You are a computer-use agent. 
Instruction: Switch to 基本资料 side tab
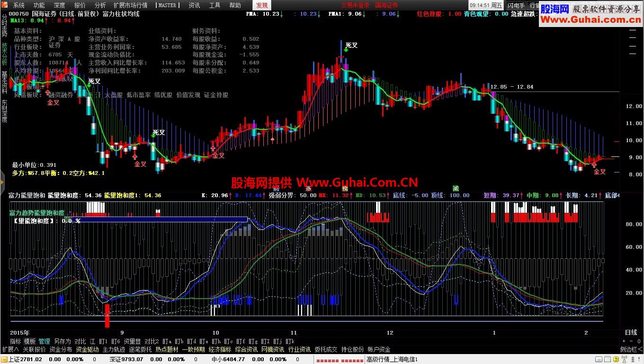(4, 82)
